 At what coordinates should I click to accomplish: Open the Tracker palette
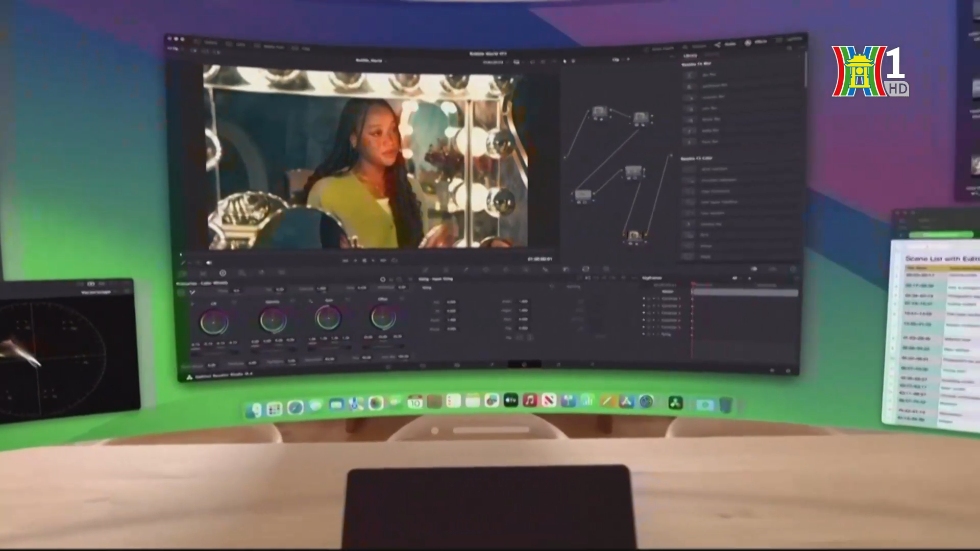coord(506,269)
